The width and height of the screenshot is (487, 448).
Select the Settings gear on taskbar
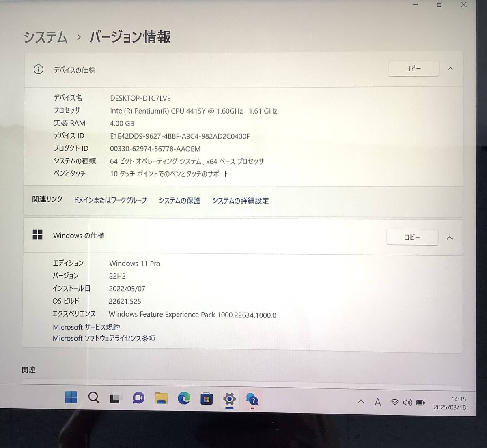pyautogui.click(x=229, y=399)
